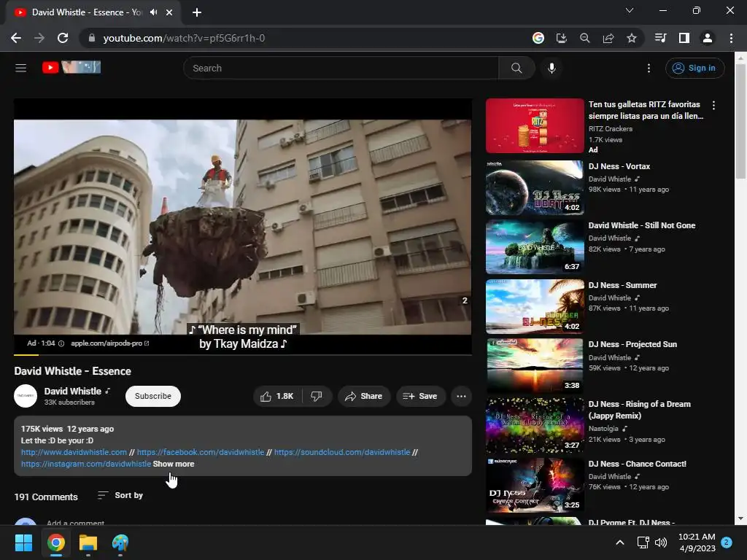Open Paint from the taskbar

click(x=120, y=542)
